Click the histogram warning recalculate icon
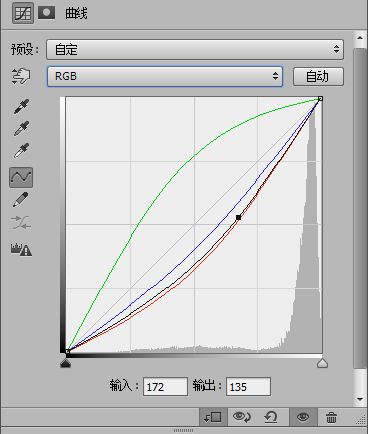This screenshot has height=434, width=368. tap(21, 249)
